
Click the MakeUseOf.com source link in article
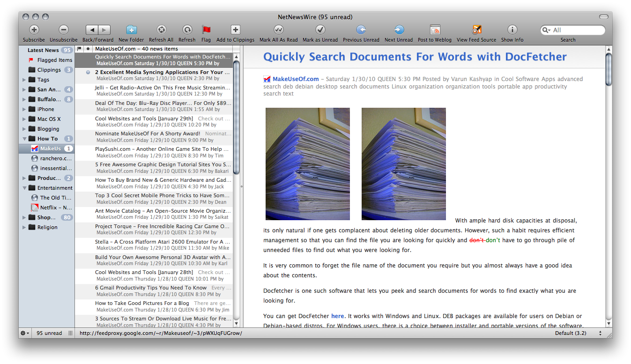(295, 79)
